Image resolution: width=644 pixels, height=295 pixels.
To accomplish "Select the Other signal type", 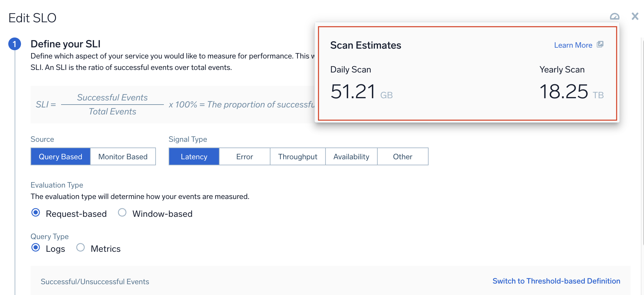I will click(402, 156).
